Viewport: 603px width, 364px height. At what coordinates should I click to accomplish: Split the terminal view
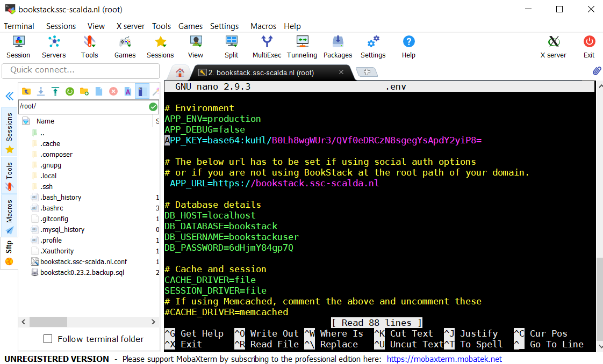click(x=231, y=46)
